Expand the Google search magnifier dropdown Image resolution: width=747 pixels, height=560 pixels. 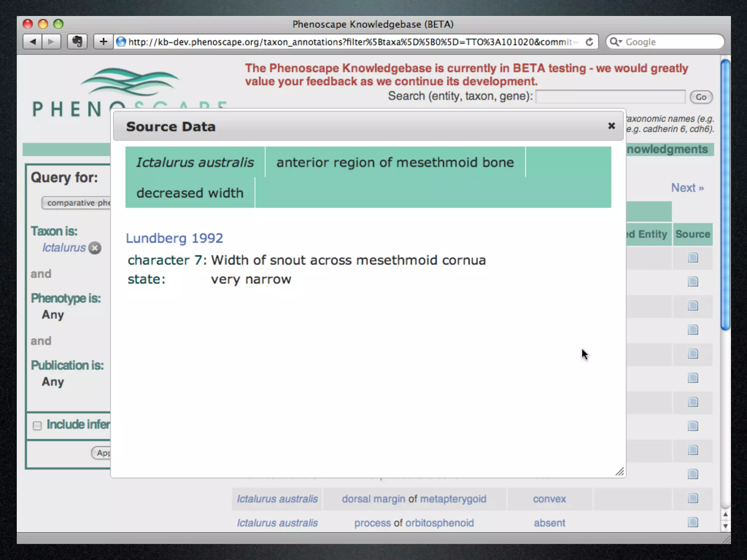(616, 42)
